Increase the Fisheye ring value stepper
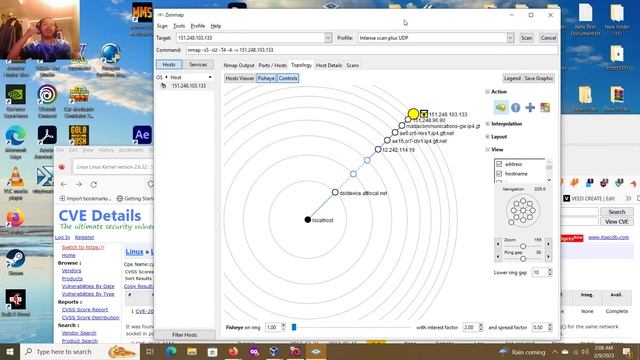This screenshot has height=360, width=640. click(x=283, y=325)
